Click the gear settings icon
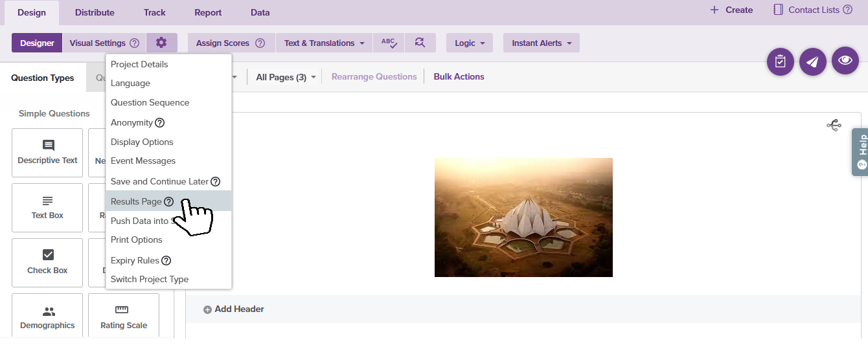Image resolution: width=868 pixels, height=345 pixels. pyautogui.click(x=161, y=43)
